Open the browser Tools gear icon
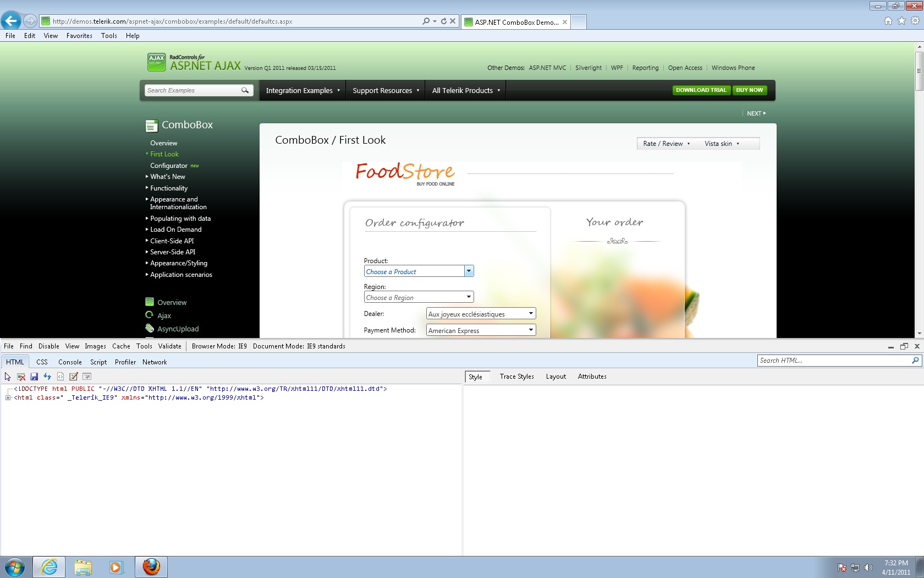 pos(915,21)
